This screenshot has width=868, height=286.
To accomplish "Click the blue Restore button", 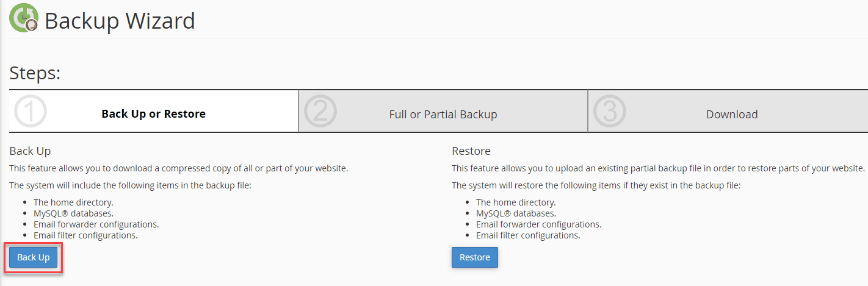I will pyautogui.click(x=475, y=257).
